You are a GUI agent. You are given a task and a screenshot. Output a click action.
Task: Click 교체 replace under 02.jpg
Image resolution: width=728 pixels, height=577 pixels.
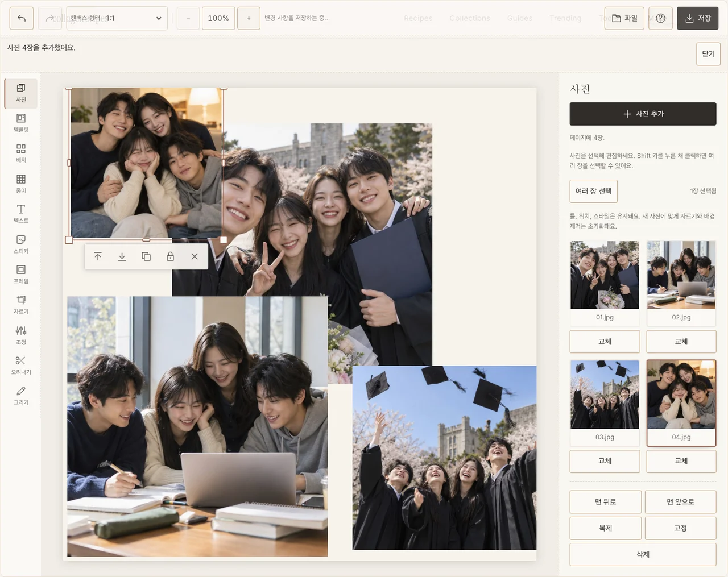click(x=681, y=342)
